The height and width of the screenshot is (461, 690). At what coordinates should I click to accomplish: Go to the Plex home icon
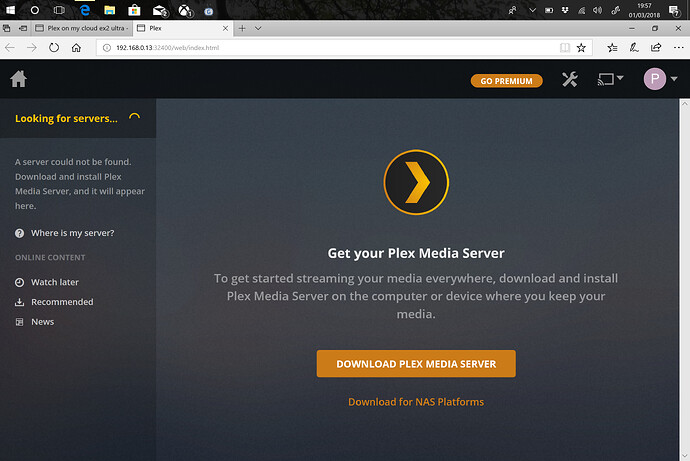pyautogui.click(x=18, y=79)
